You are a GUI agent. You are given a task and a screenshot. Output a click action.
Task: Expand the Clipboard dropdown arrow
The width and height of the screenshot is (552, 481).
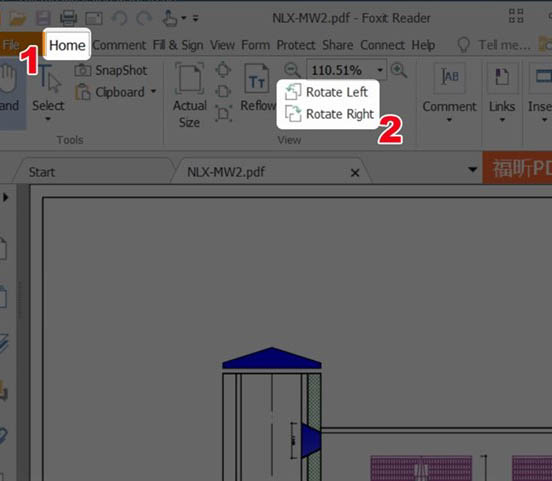pos(153,92)
